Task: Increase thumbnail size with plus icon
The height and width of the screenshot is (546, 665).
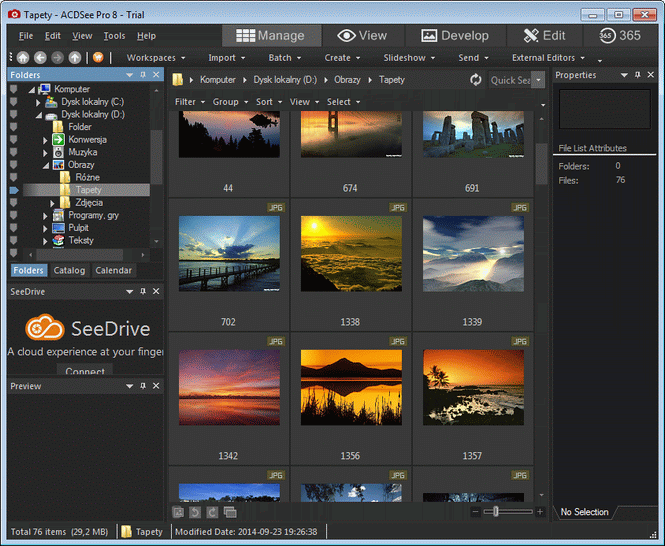Action: (x=540, y=512)
